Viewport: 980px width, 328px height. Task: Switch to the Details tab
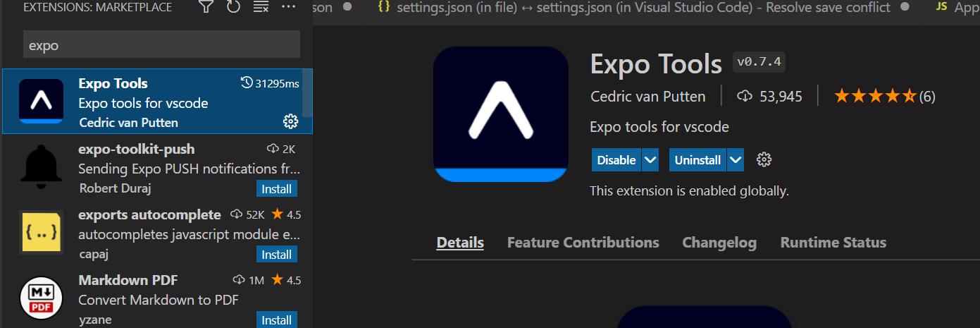click(460, 243)
